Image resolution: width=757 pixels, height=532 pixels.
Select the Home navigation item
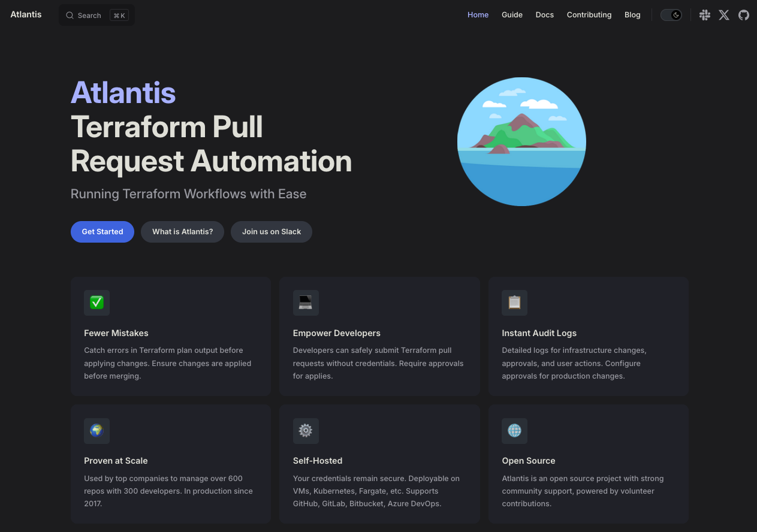click(478, 14)
